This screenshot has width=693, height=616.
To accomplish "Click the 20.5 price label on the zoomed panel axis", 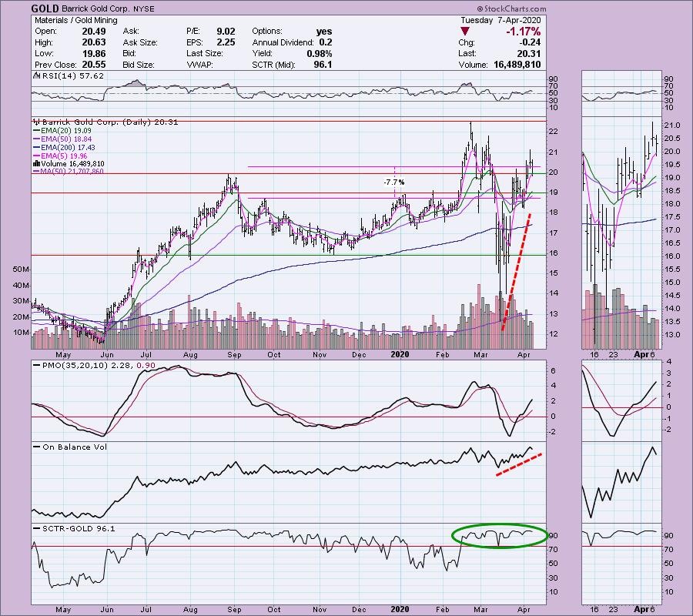I will (x=672, y=139).
